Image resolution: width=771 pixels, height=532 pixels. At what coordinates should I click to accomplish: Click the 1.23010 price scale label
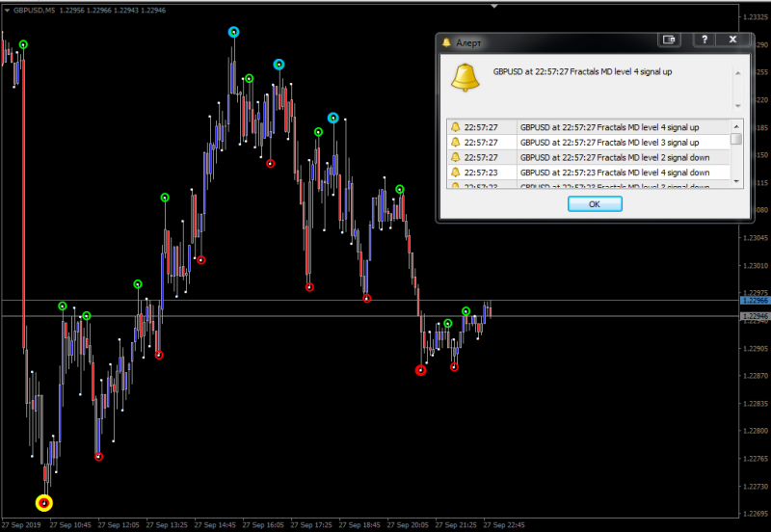756,265
